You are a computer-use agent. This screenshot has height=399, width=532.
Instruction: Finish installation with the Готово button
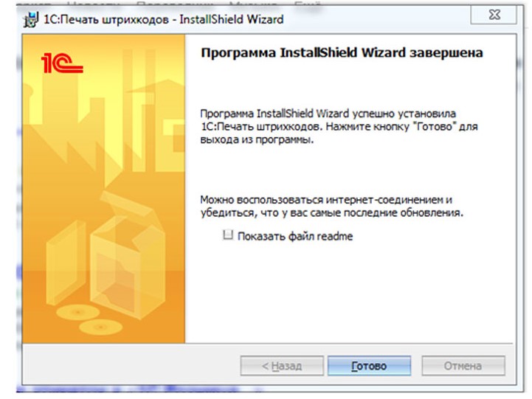click(x=369, y=366)
